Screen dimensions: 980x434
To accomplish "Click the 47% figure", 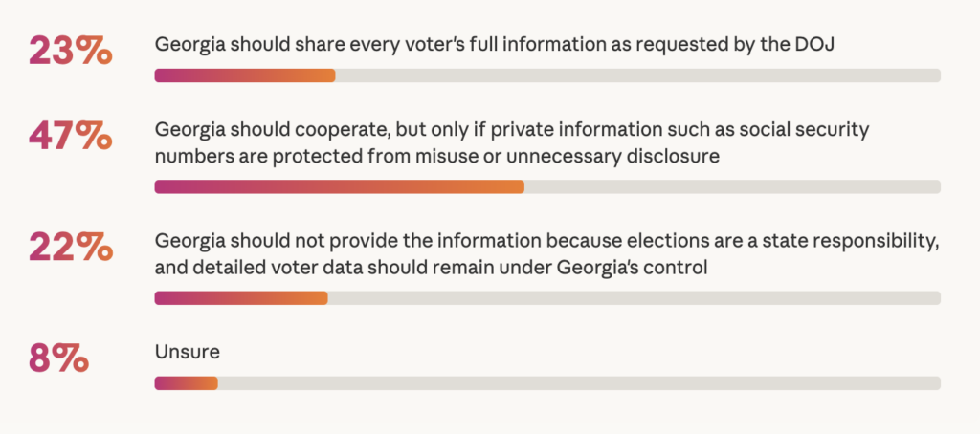I will pyautogui.click(x=71, y=138).
